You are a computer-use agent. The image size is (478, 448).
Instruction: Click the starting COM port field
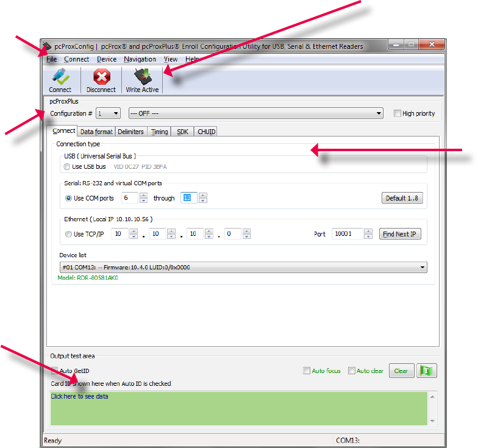130,197
